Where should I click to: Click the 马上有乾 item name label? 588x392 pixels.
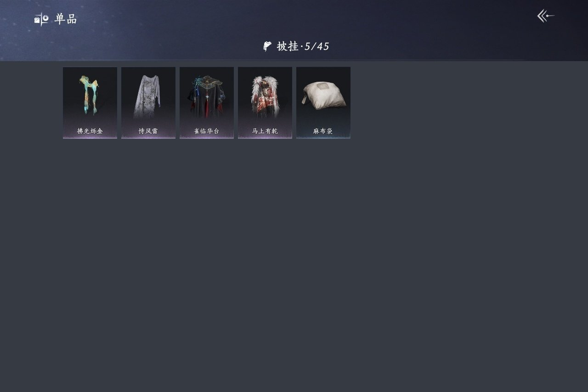point(265,131)
